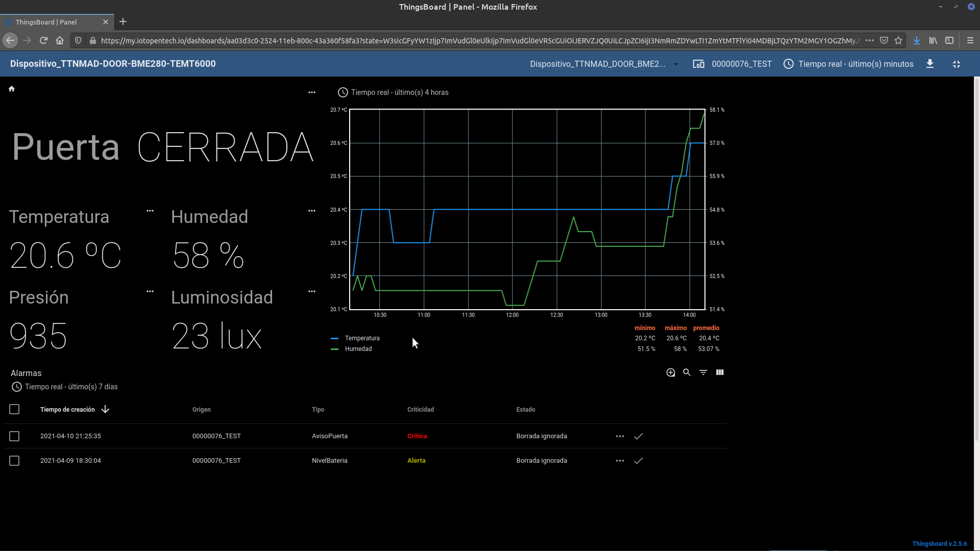Search the alarms list

pyautogui.click(x=687, y=372)
